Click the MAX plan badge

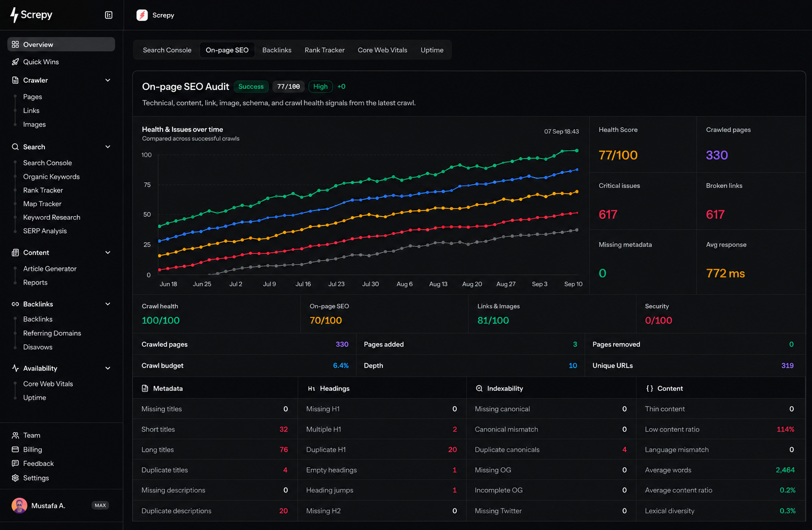pyautogui.click(x=100, y=505)
